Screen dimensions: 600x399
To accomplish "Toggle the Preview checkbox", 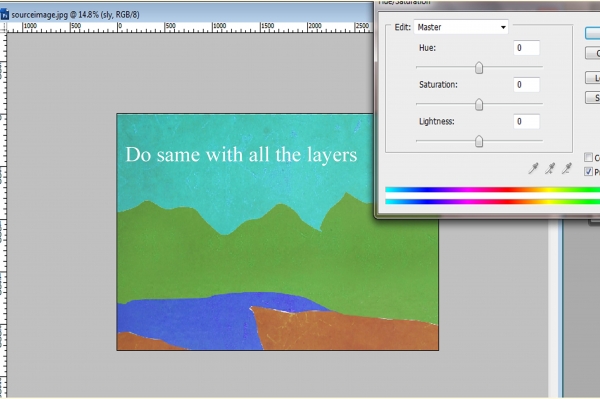I will coord(589,172).
